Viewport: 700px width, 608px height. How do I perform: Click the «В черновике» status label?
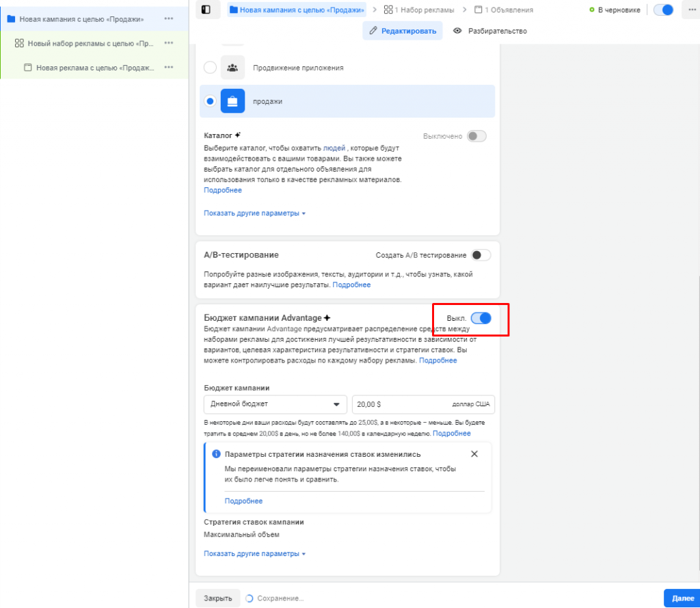(619, 10)
